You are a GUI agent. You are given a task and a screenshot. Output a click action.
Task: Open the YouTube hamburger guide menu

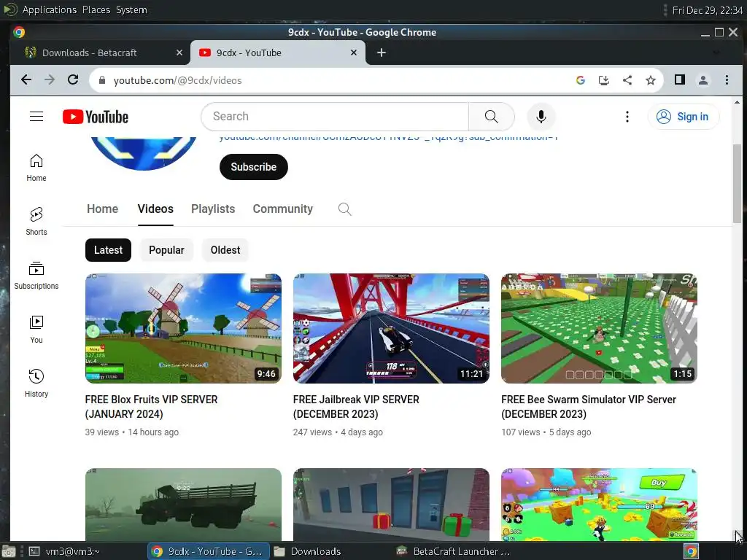tap(36, 117)
